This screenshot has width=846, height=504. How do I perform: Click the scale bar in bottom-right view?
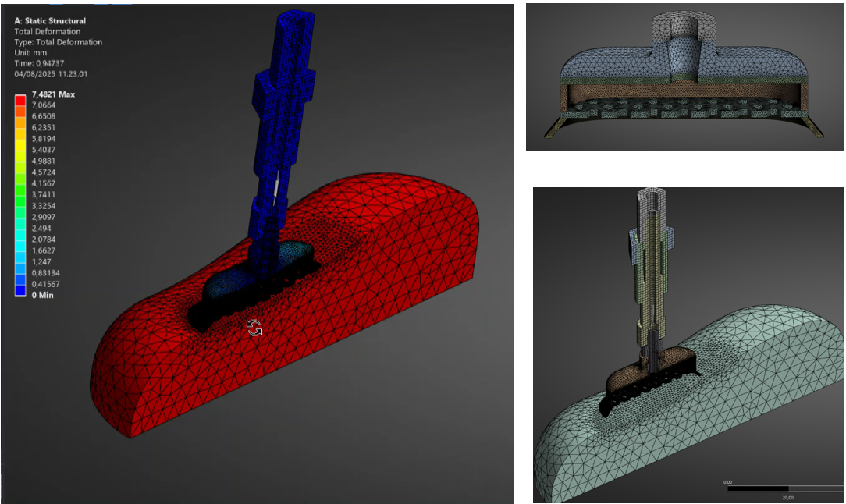point(780,489)
